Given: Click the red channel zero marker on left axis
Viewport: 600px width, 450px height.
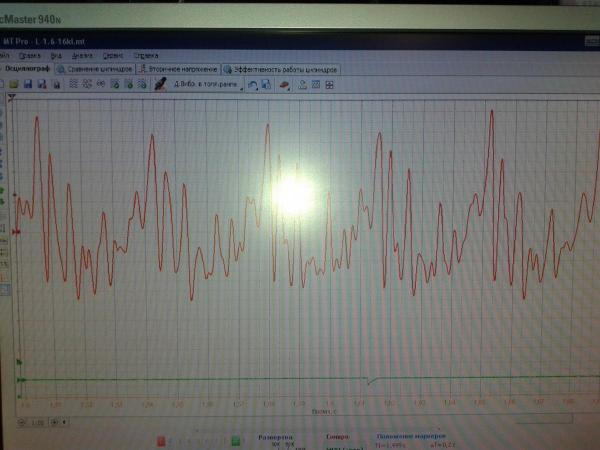Looking at the screenshot, I should (16, 232).
